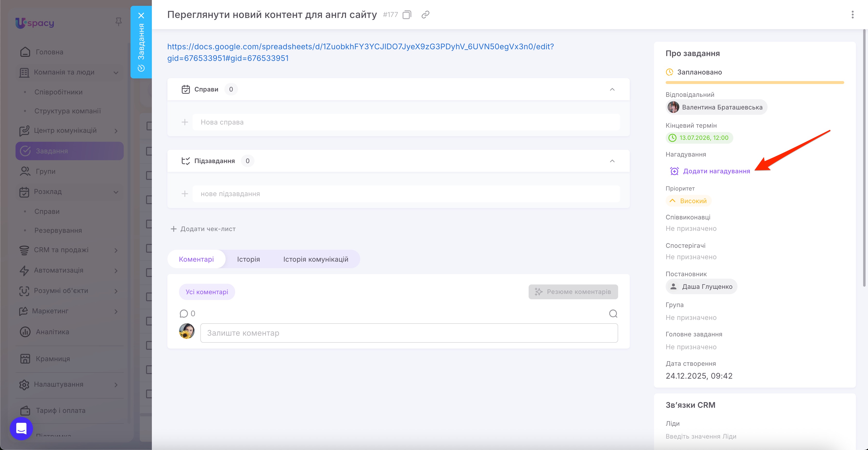The height and width of the screenshot is (450, 868).
Task: Switch to the Історія tab
Action: click(x=248, y=259)
